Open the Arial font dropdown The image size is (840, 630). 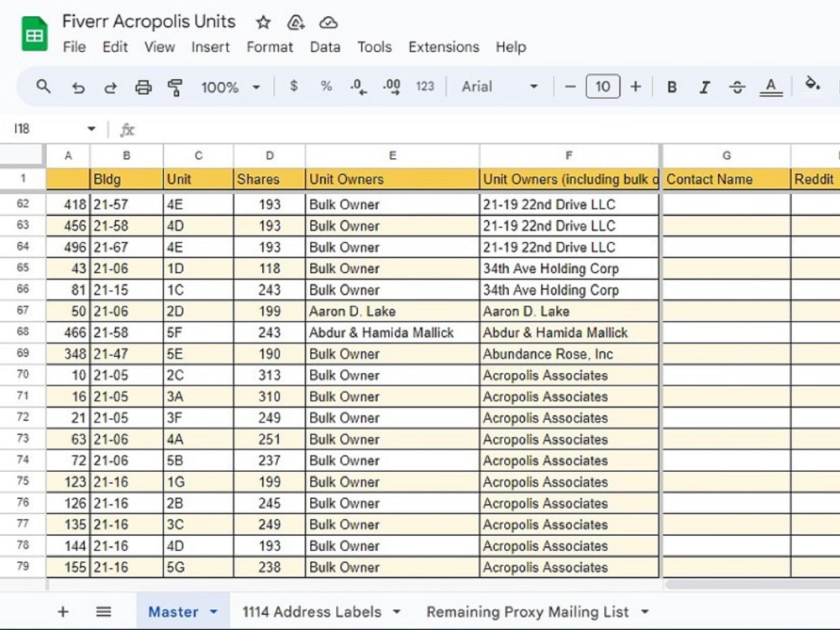coord(499,87)
